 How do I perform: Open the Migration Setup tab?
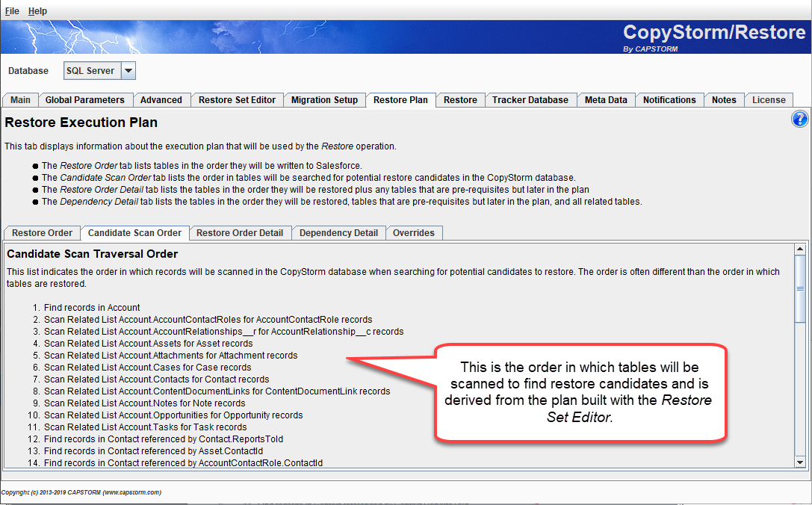[325, 100]
